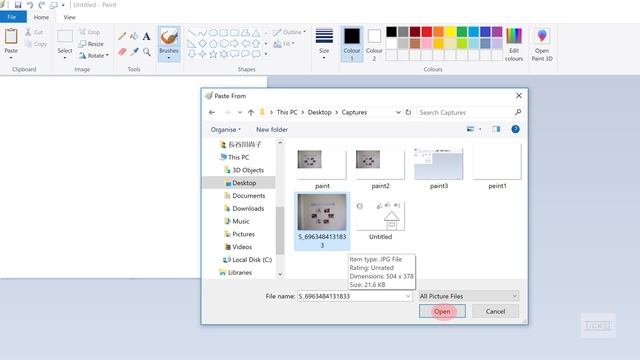Viewport: 640px width, 360px height.
Task: Select Libraries in the navigation tree
Action: click(240, 273)
